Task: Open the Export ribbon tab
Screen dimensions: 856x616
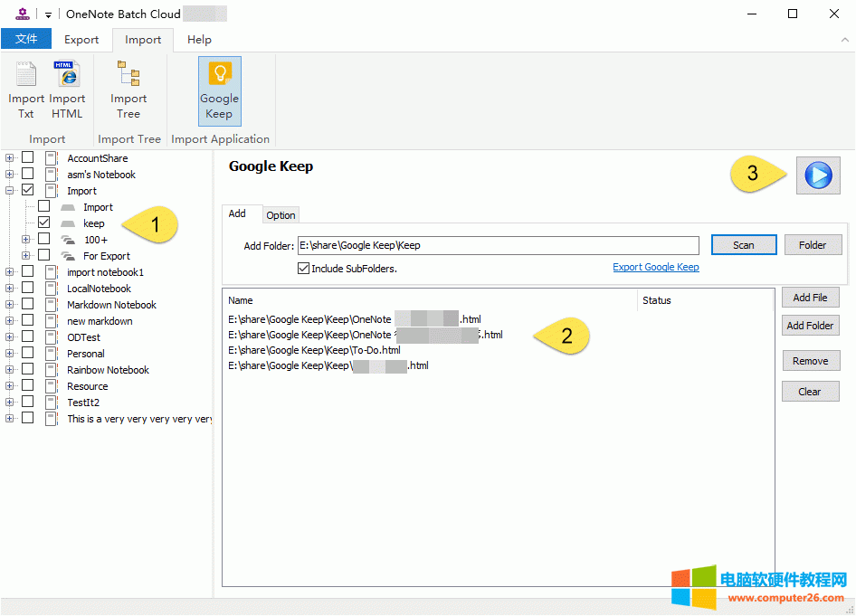Action: tap(81, 39)
